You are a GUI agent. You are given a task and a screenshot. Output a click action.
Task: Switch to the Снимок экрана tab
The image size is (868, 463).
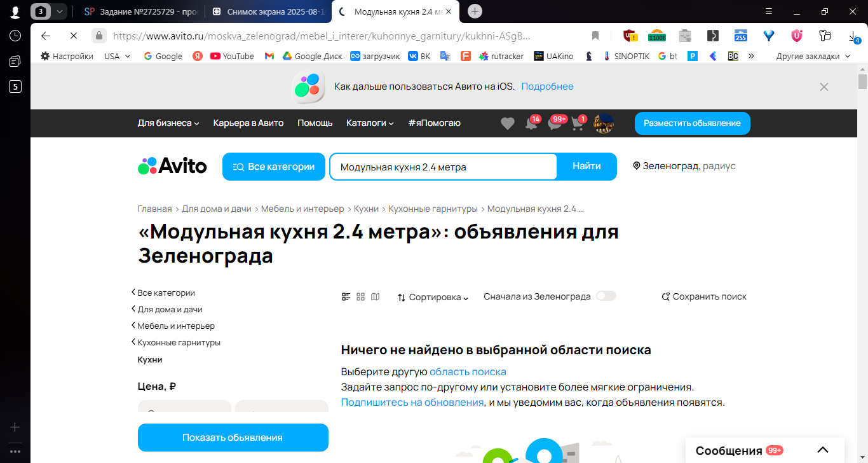coord(267,11)
